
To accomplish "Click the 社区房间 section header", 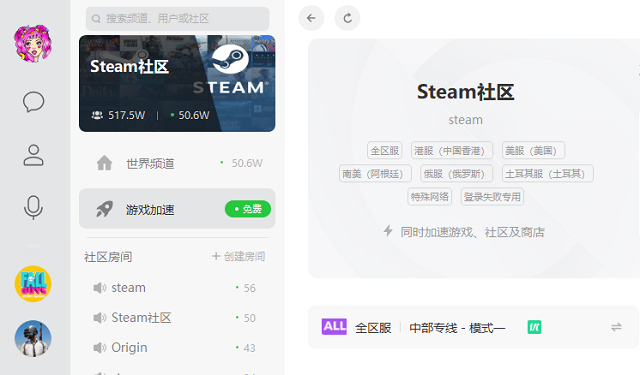I will (108, 257).
